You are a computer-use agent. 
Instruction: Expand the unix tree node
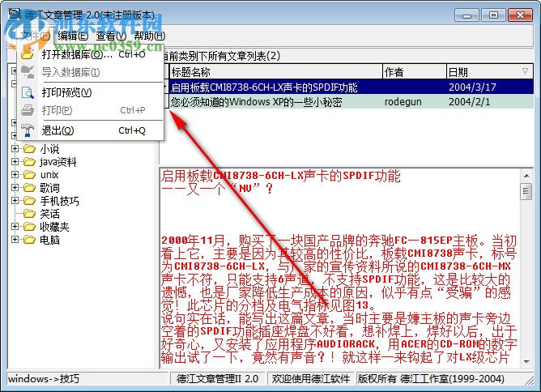15,175
